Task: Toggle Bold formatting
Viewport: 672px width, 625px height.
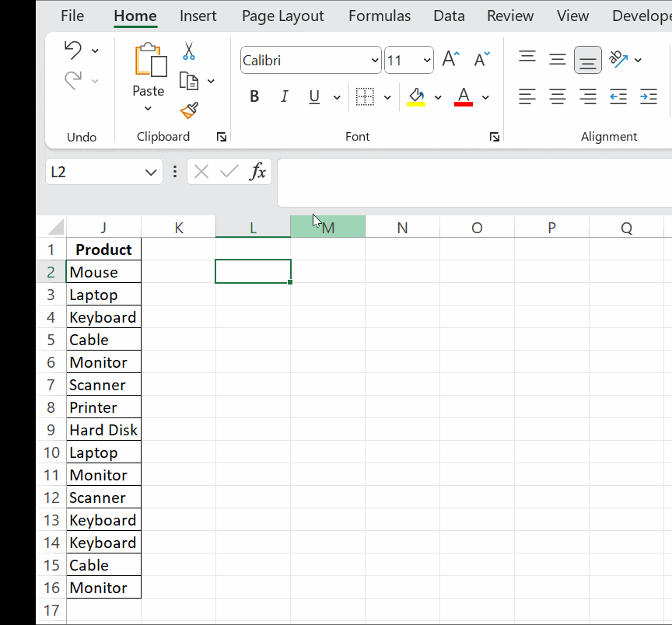Action: point(254,96)
